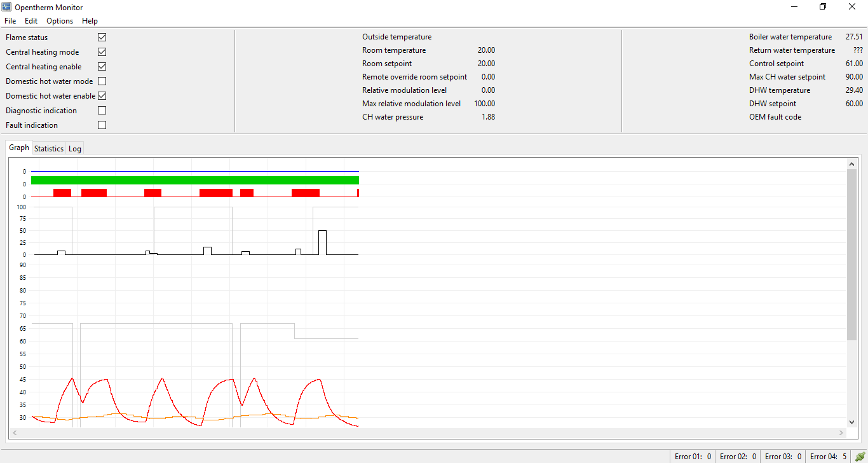The width and height of the screenshot is (868, 463).
Task: Tick the Fault indication checkbox
Action: tap(102, 125)
